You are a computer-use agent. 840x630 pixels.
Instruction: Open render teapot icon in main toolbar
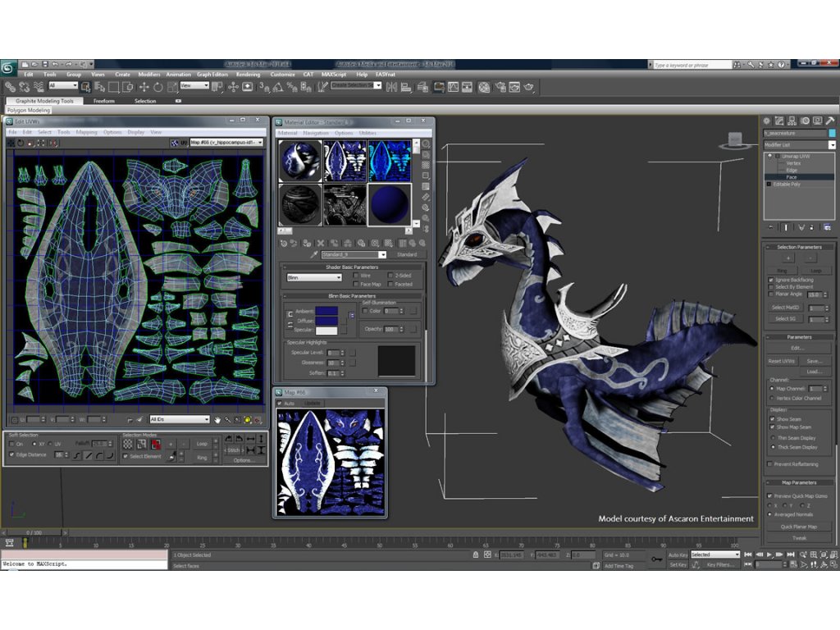click(x=529, y=87)
